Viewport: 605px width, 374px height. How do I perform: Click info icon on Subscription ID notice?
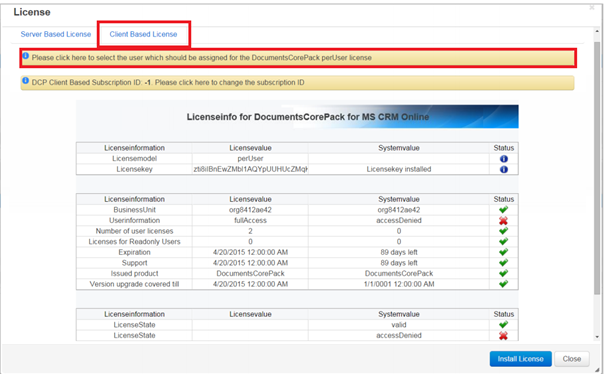(25, 81)
